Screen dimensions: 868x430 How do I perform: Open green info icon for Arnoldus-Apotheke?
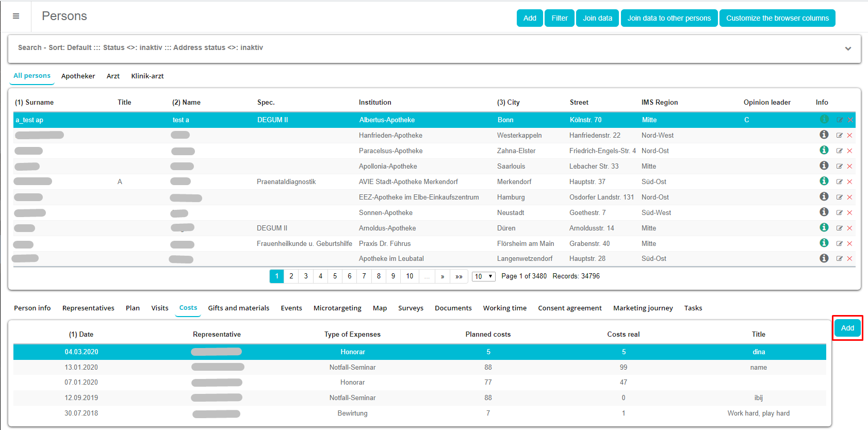coord(824,227)
